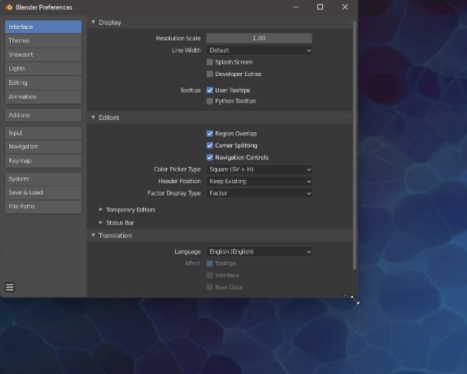
Task: Expand the Temporary Editors subpanel
Action: coord(101,210)
